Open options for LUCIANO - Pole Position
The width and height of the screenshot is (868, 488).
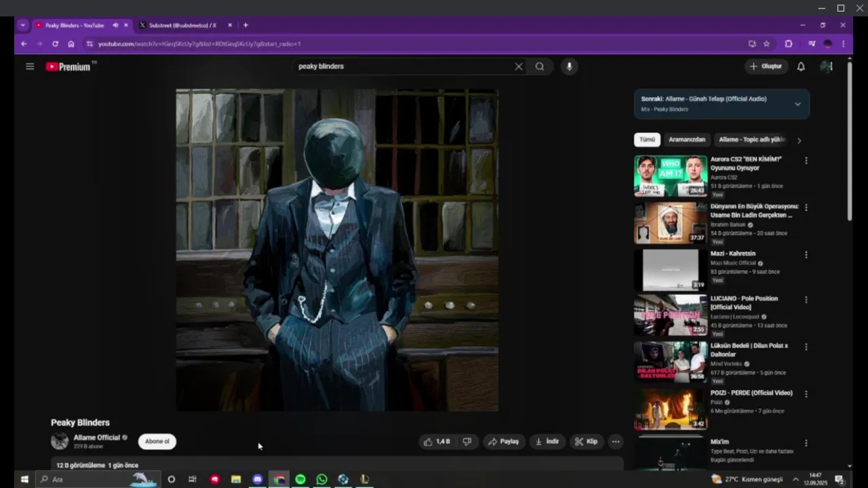click(806, 300)
